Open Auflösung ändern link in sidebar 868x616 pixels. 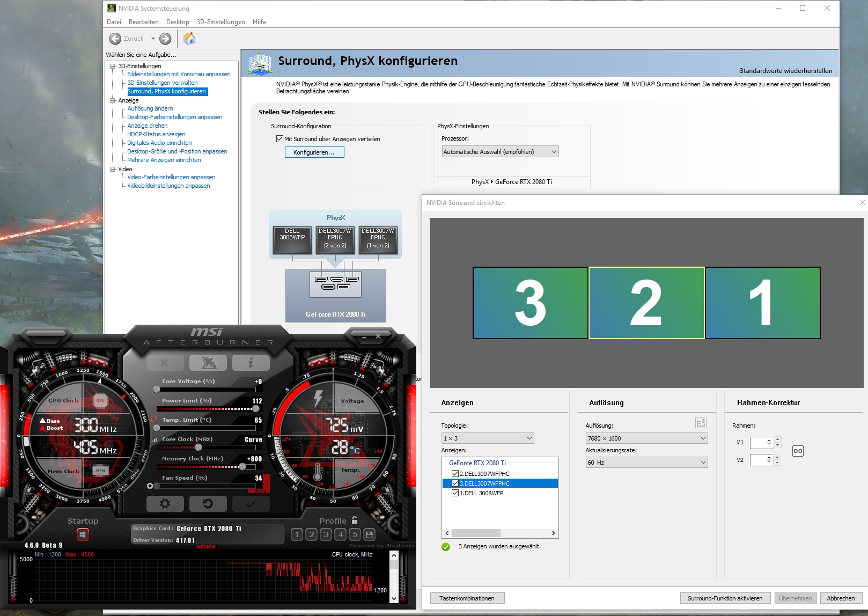point(150,108)
